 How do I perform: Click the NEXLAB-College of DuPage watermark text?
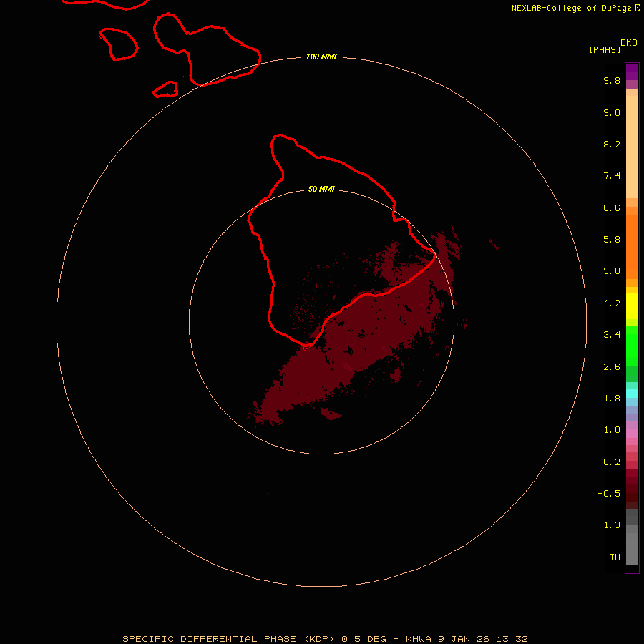pos(575,8)
